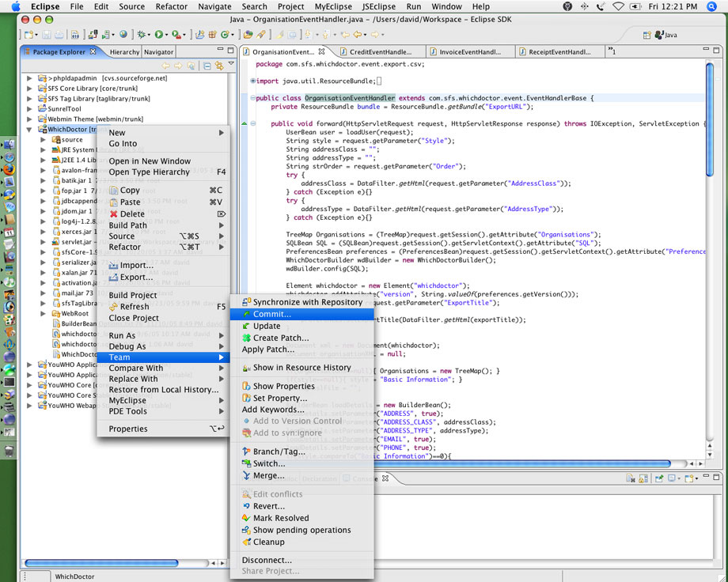This screenshot has width=728, height=582.
Task: Click the New Java Class toolbar icon
Action: tap(226, 34)
